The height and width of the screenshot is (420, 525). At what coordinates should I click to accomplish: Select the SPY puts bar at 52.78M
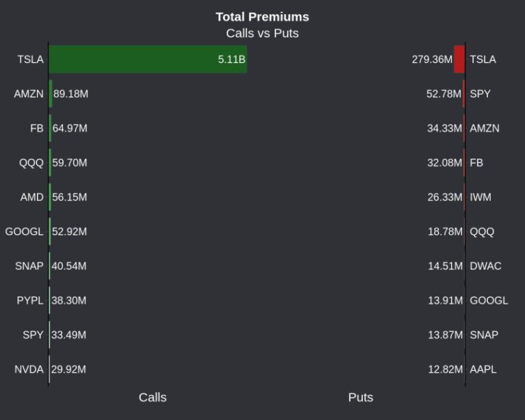click(463, 94)
